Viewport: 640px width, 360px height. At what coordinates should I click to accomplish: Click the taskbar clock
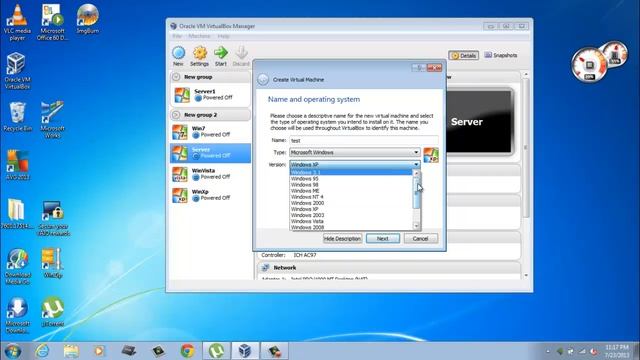click(x=616, y=351)
